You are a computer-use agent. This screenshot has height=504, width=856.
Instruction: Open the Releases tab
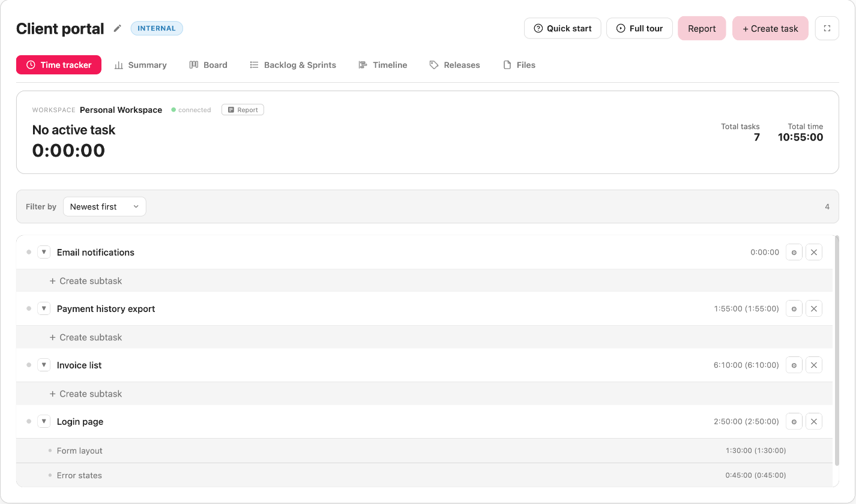point(455,65)
